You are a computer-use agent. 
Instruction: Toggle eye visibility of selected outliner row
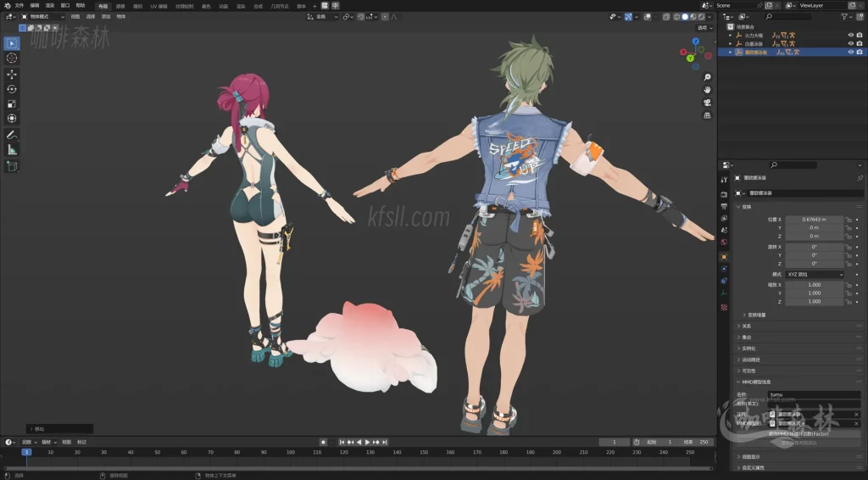click(851, 52)
